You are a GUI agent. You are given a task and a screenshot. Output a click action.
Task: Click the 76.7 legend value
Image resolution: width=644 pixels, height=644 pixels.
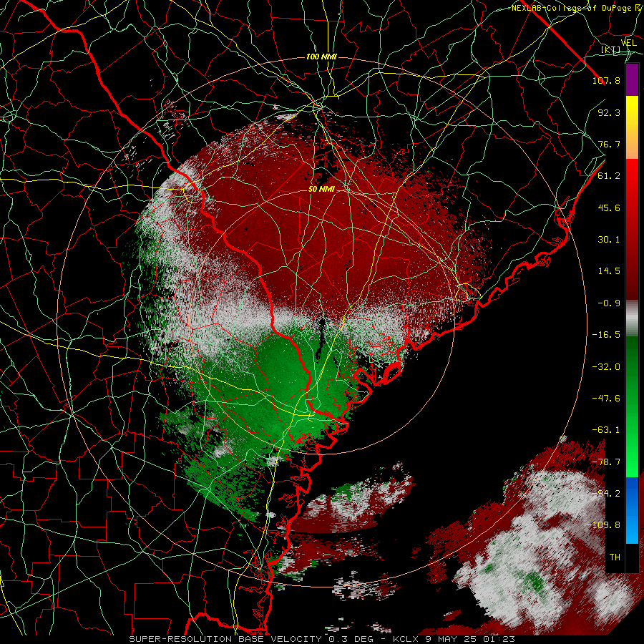609,144
